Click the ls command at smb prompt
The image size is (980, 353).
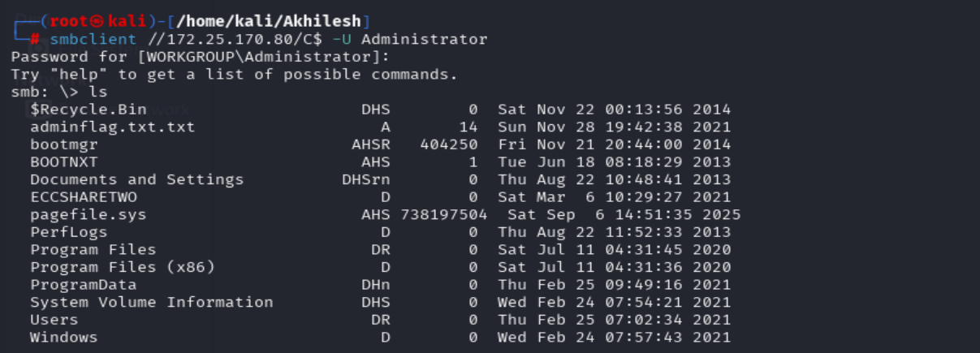[x=98, y=92]
